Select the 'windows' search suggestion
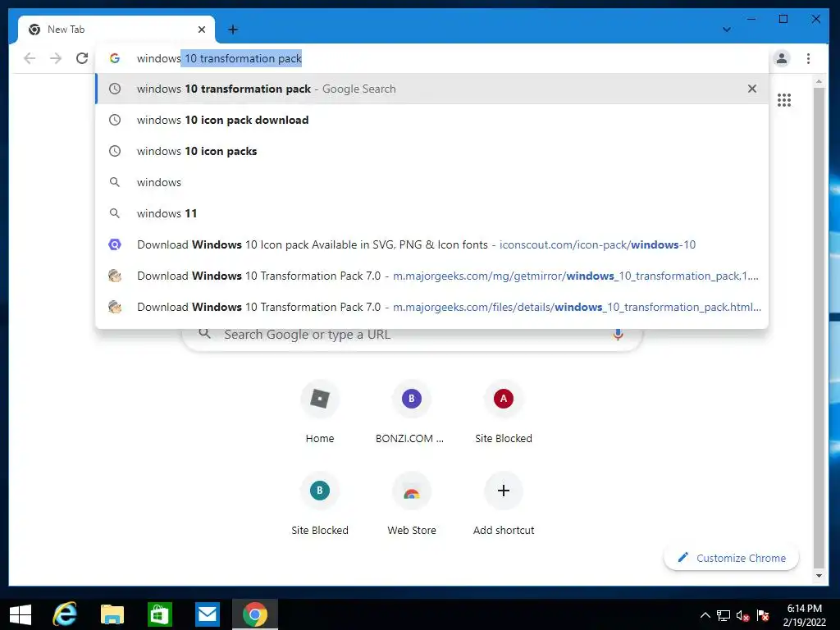This screenshot has width=840, height=630. pyautogui.click(x=431, y=182)
